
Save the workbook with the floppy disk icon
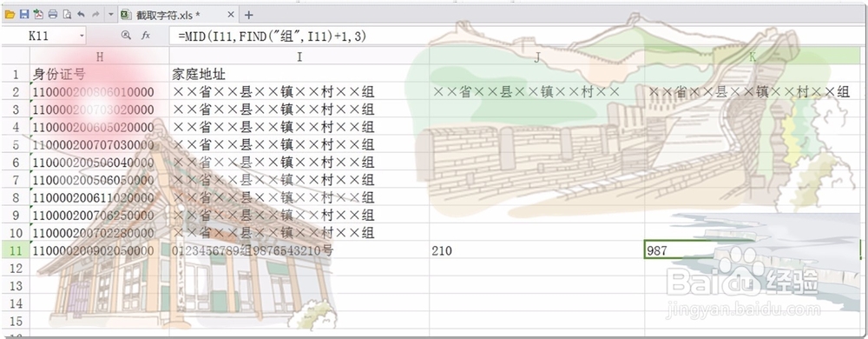pos(23,15)
